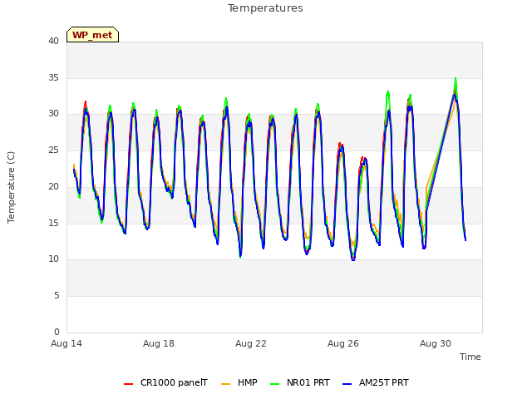Screen dimensions: 532x399
Task: Click the 10 y-axis tick label
Action: (53, 259)
